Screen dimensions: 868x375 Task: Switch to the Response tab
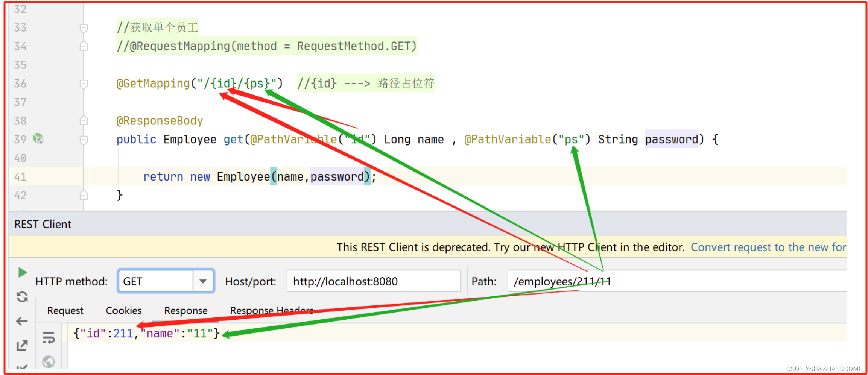[186, 311]
